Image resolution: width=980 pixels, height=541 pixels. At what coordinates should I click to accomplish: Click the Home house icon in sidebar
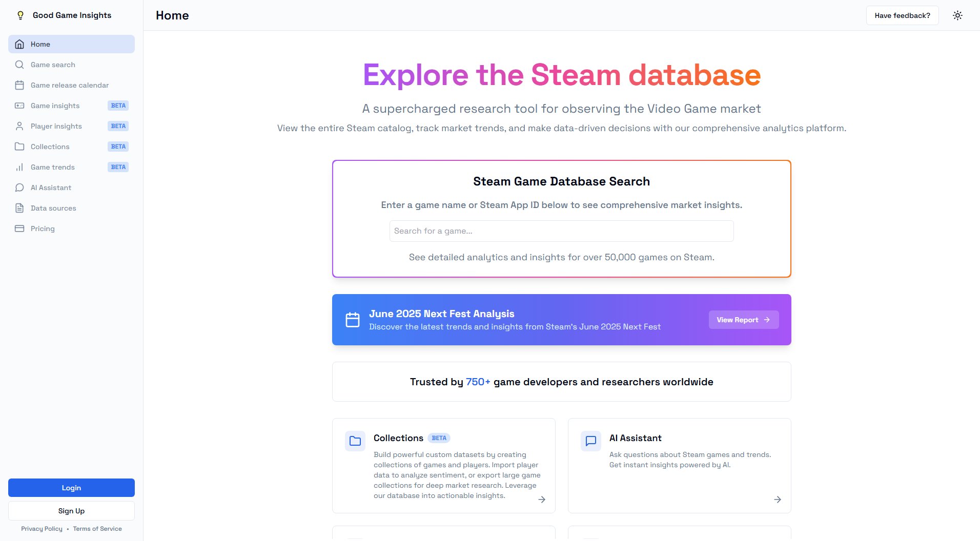pyautogui.click(x=19, y=44)
